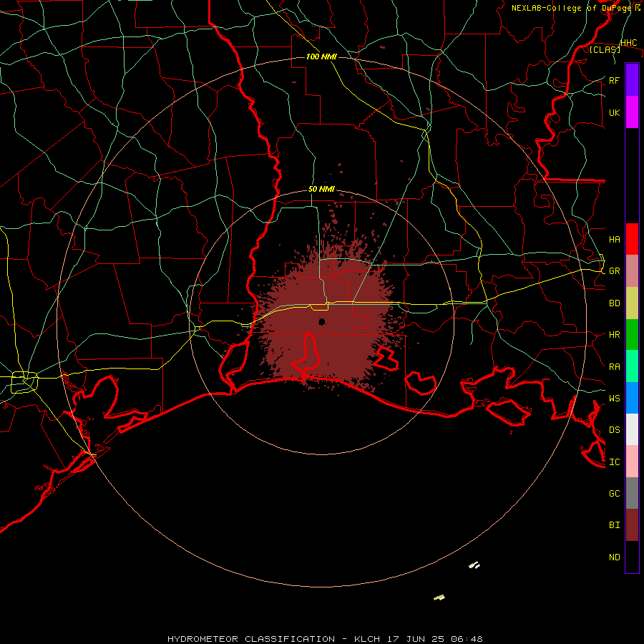Pick the HR green legend swatch

632,335
